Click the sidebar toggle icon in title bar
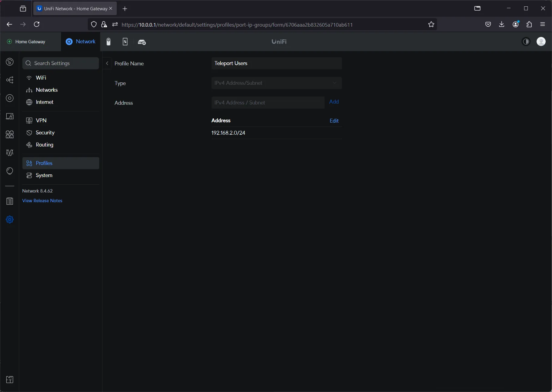The height and width of the screenshot is (392, 552). (x=477, y=8)
